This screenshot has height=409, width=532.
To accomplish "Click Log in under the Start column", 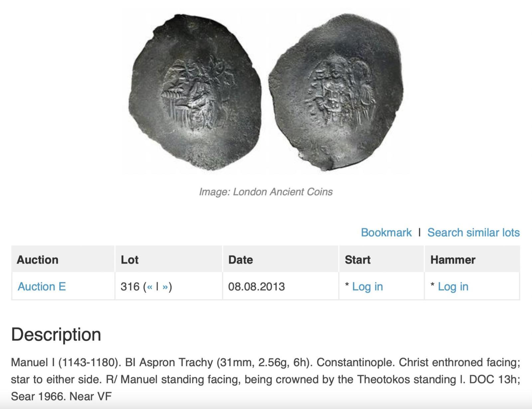I will pos(367,286).
